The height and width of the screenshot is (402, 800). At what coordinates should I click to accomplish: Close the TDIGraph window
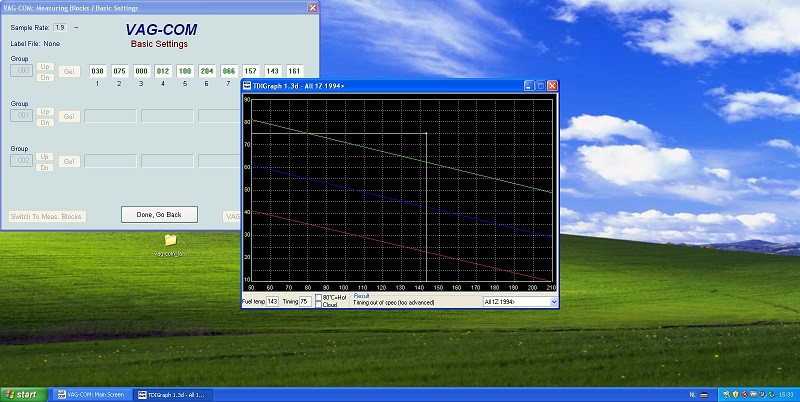click(x=552, y=86)
